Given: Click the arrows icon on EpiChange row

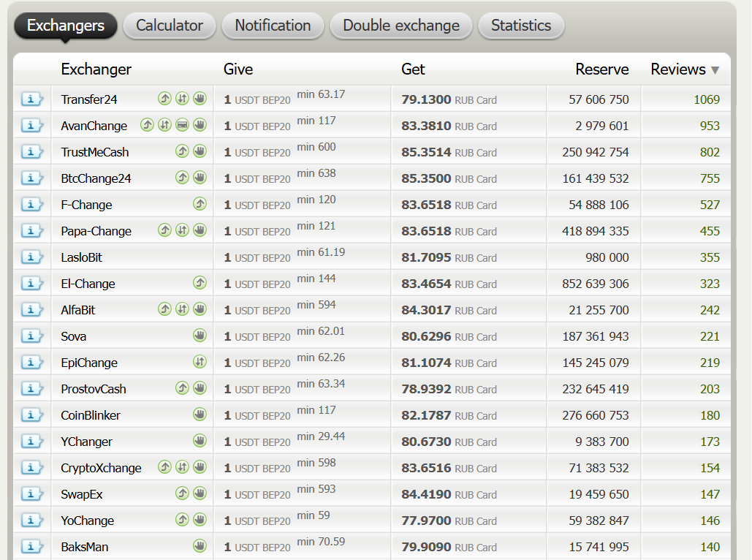Looking at the screenshot, I should 200,362.
